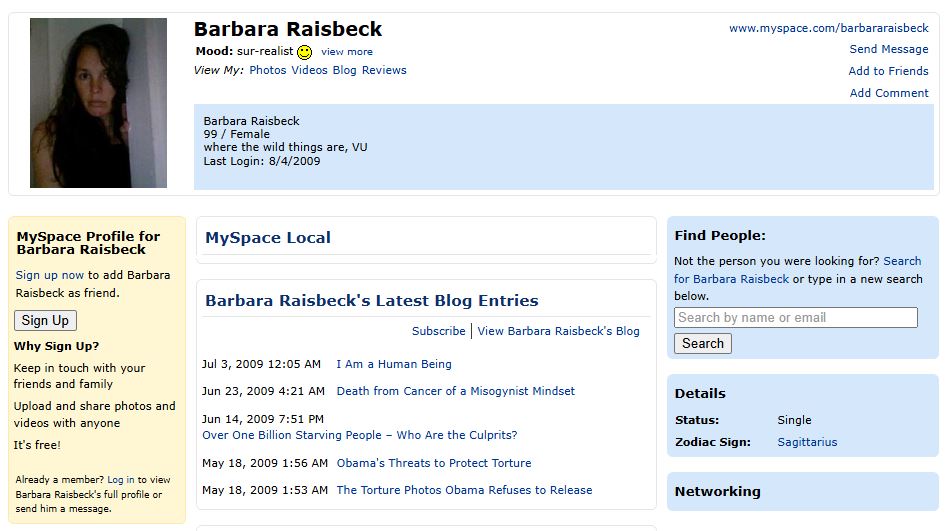This screenshot has height=531, width=949.
Task: Click 'Barbara Raisbeck's Latest Blog Entries' heading
Action: (372, 300)
